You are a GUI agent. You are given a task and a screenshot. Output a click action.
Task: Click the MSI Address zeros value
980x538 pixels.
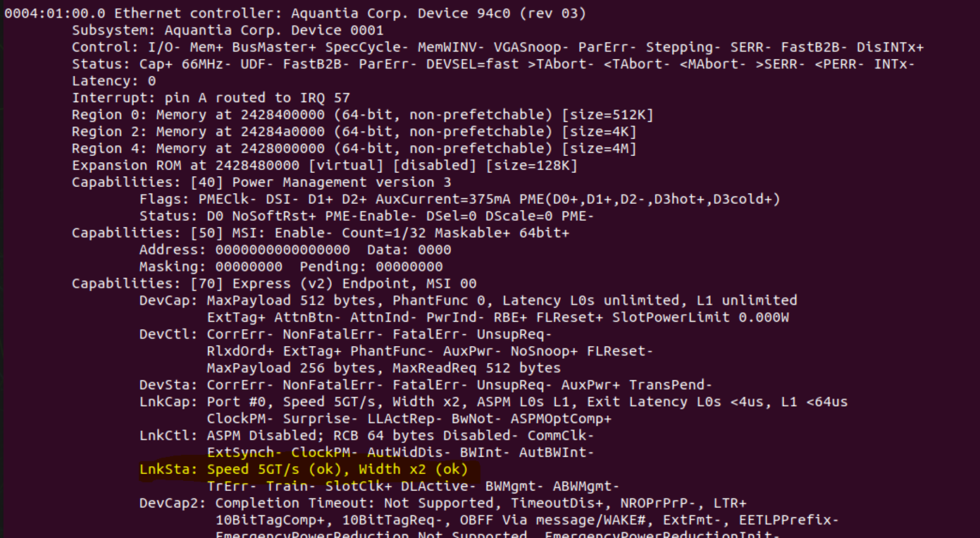283,250
